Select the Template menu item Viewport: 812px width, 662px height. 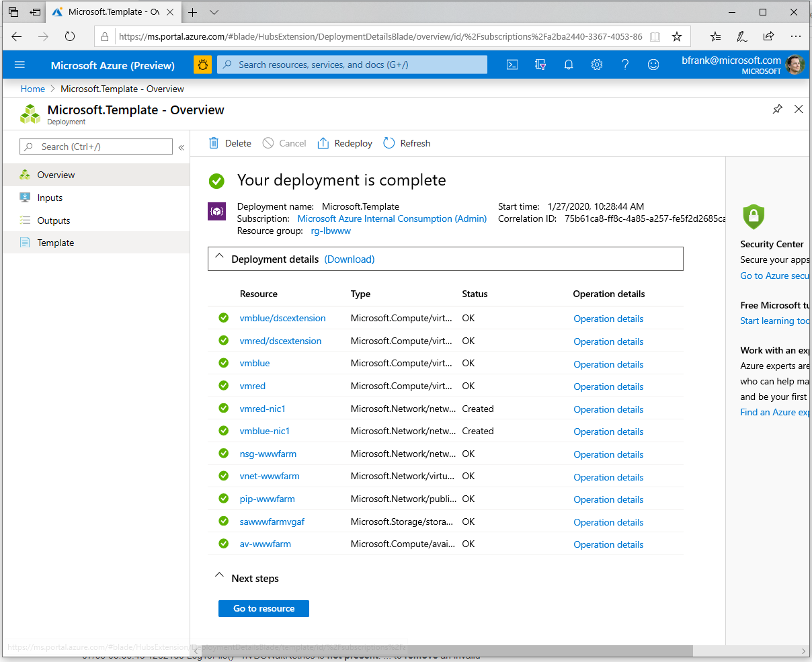pyautogui.click(x=56, y=243)
